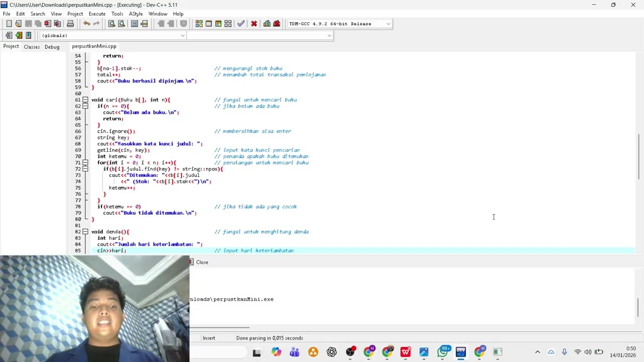Open the Replace toolbar icon
Screen dimensions: 644x362
click(121, 24)
